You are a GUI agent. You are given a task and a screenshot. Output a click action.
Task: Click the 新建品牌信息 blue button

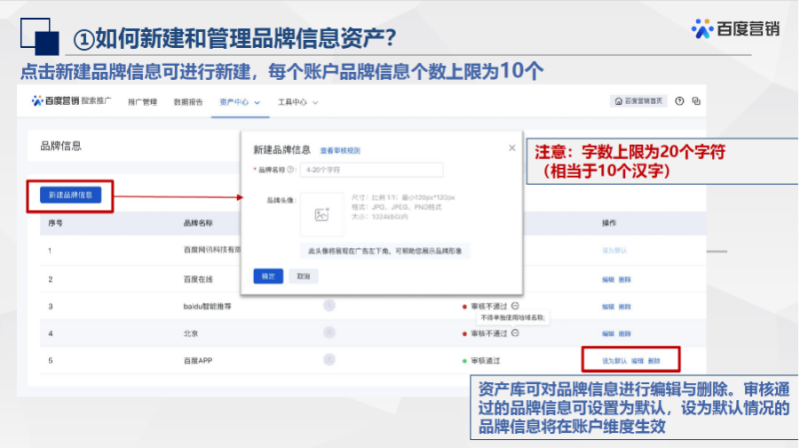coord(70,195)
